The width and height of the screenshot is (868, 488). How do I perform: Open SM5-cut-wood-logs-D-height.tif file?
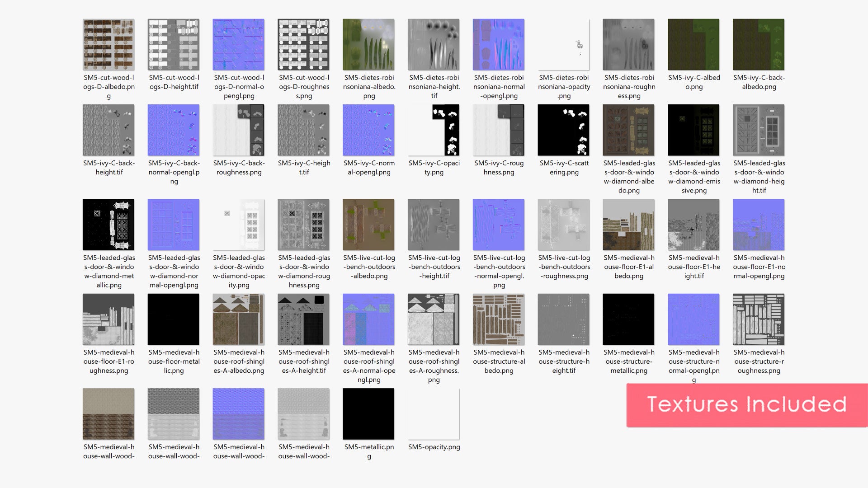point(174,44)
